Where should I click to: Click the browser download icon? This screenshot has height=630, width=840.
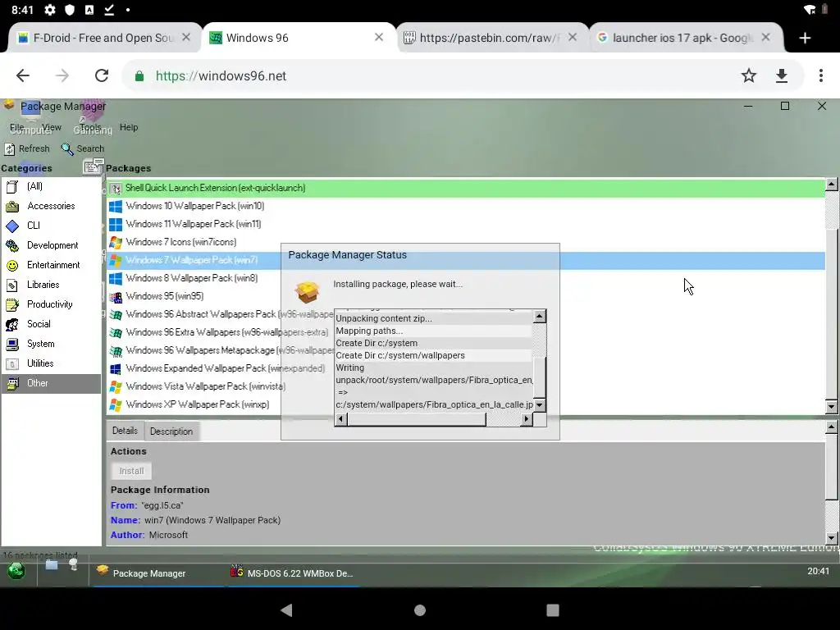coord(782,75)
